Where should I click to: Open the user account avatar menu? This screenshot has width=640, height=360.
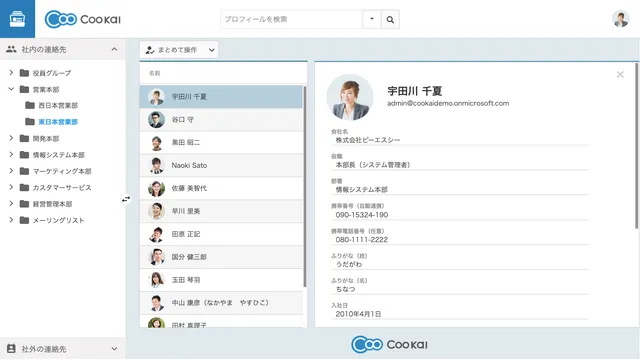[620, 19]
